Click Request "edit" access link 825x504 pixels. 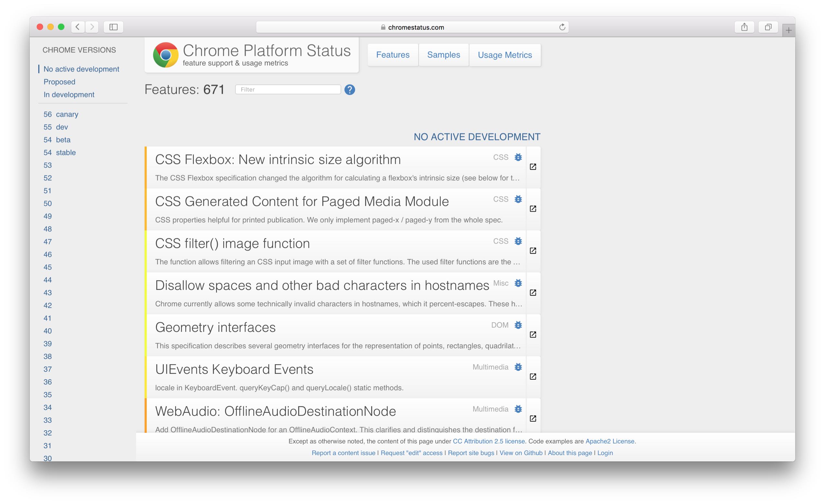pyautogui.click(x=412, y=453)
